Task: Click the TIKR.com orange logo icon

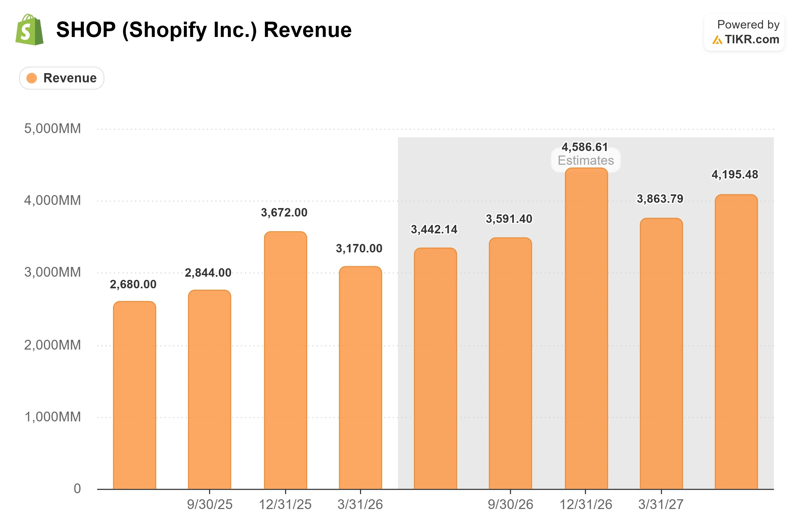Action: pyautogui.click(x=717, y=40)
